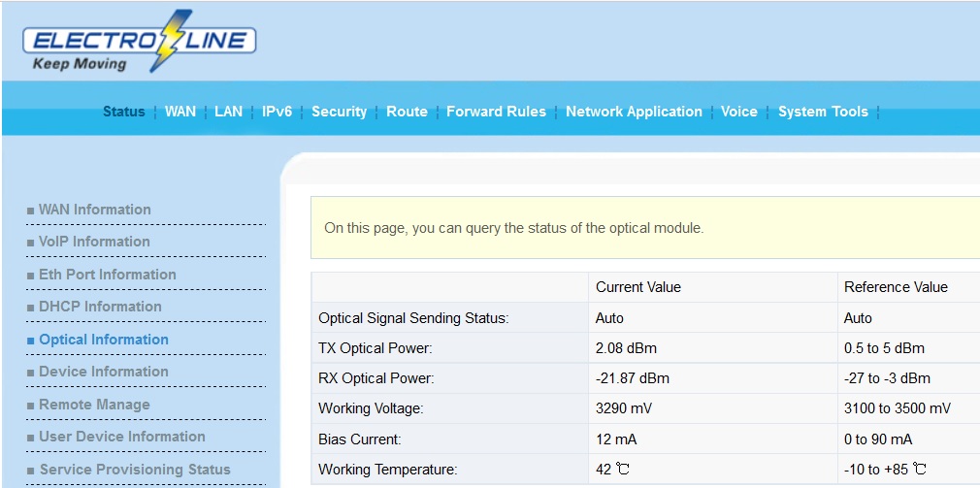Switch to the WAN tab
980x488 pixels.
[180, 112]
